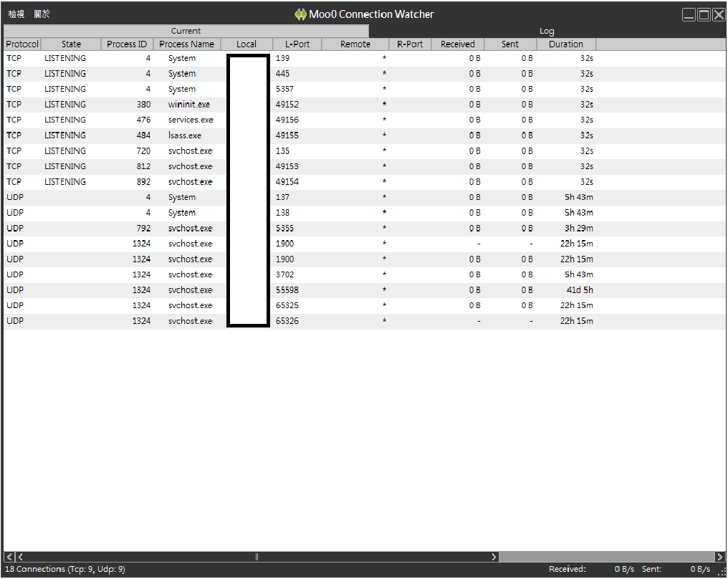This screenshot has height=579, width=728.
Task: Click Process ID 720
Action: (143, 151)
